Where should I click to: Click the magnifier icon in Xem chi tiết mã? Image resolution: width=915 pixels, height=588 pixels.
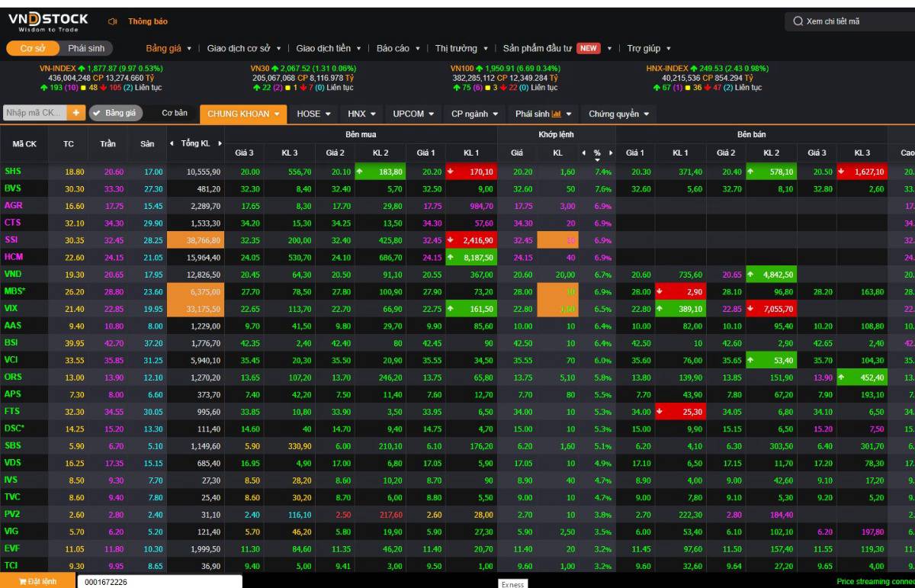click(798, 21)
